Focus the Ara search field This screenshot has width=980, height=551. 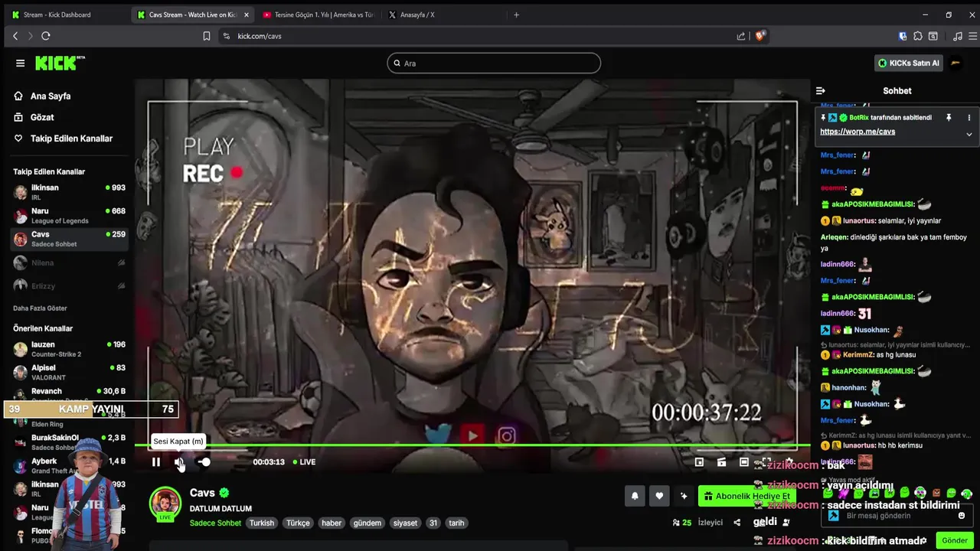[x=494, y=63]
